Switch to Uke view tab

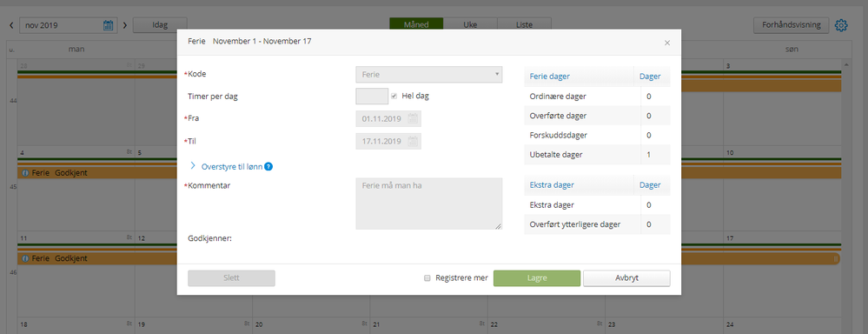[471, 25]
